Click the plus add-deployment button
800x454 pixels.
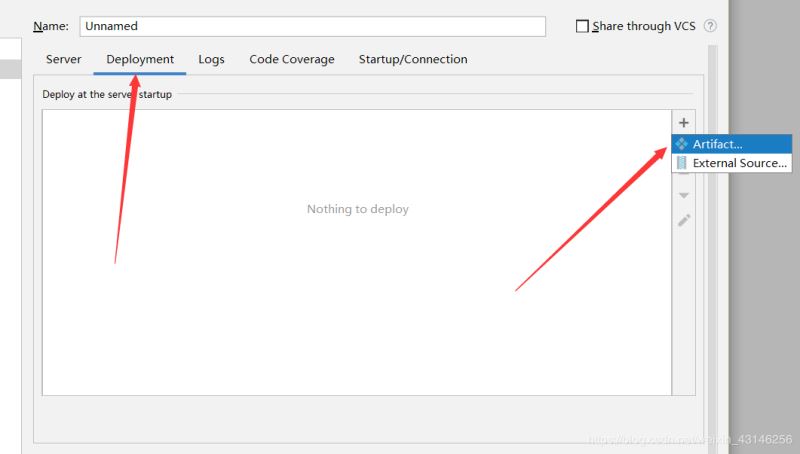684,122
